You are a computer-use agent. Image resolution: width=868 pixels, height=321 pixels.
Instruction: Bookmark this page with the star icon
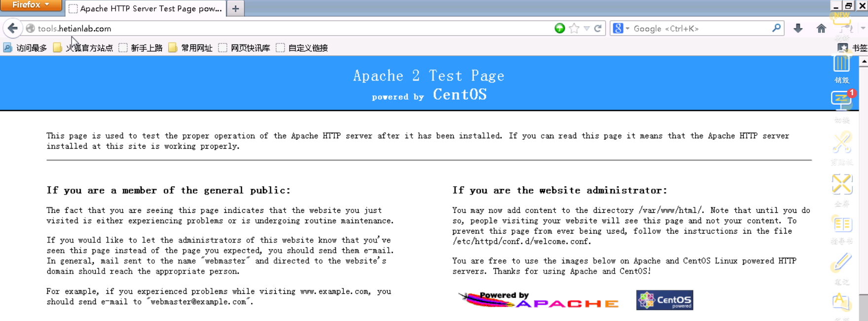tap(574, 28)
